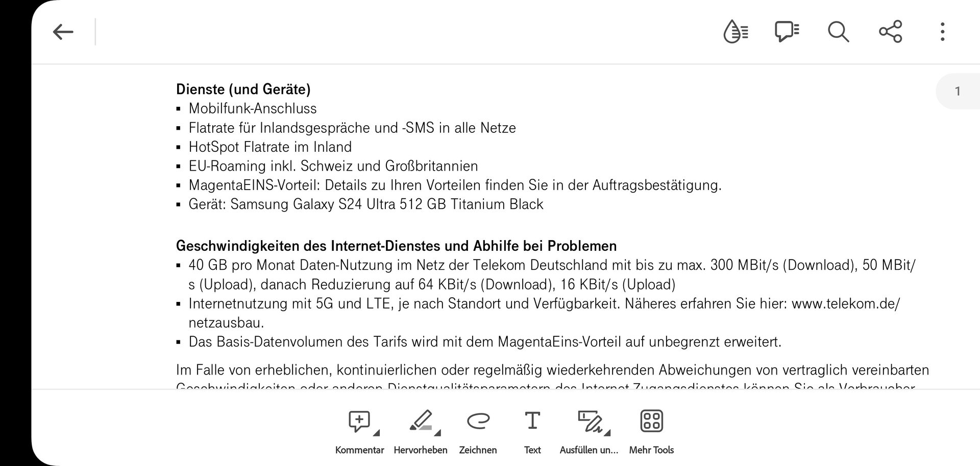
Task: Tap the heading "Dienste (und Geräte)"
Action: click(x=243, y=89)
